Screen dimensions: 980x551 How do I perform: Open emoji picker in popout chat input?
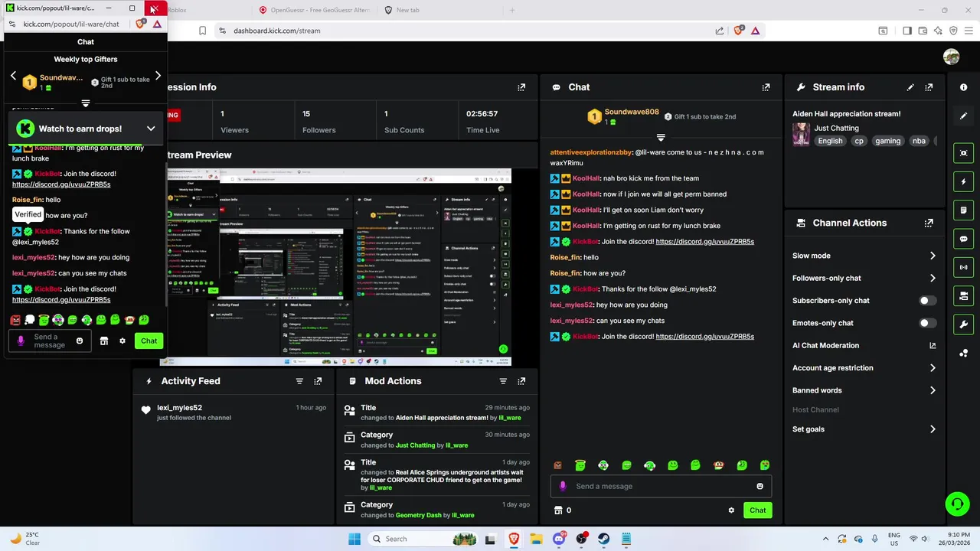[80, 341]
